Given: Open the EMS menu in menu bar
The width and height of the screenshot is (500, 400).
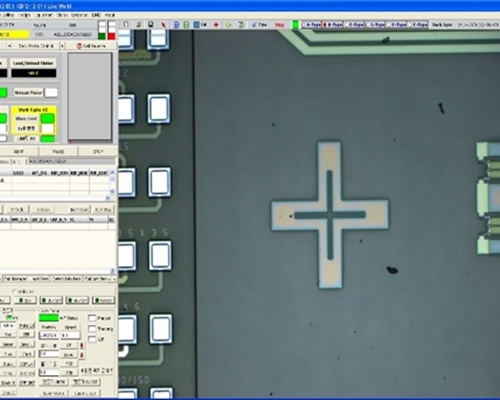Looking at the screenshot, I should pyautogui.click(x=96, y=15).
